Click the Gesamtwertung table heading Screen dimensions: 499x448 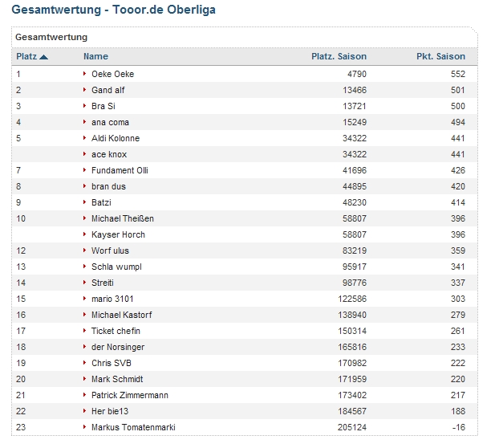point(51,37)
